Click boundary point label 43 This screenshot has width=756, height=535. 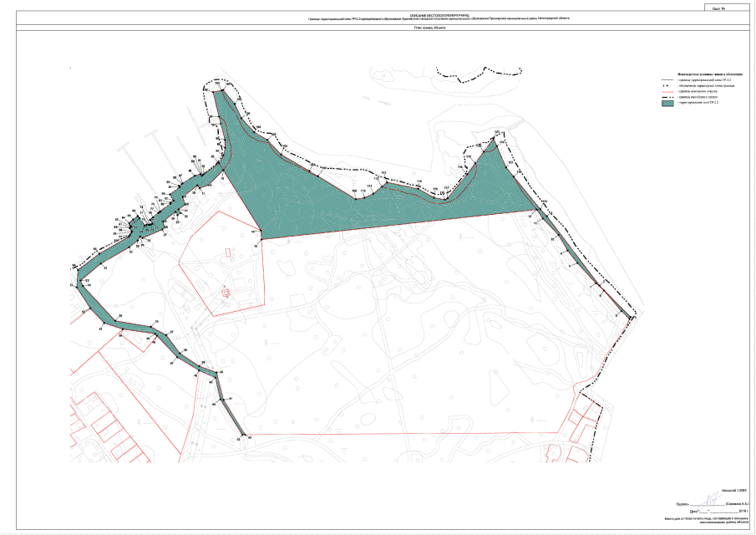click(x=249, y=437)
